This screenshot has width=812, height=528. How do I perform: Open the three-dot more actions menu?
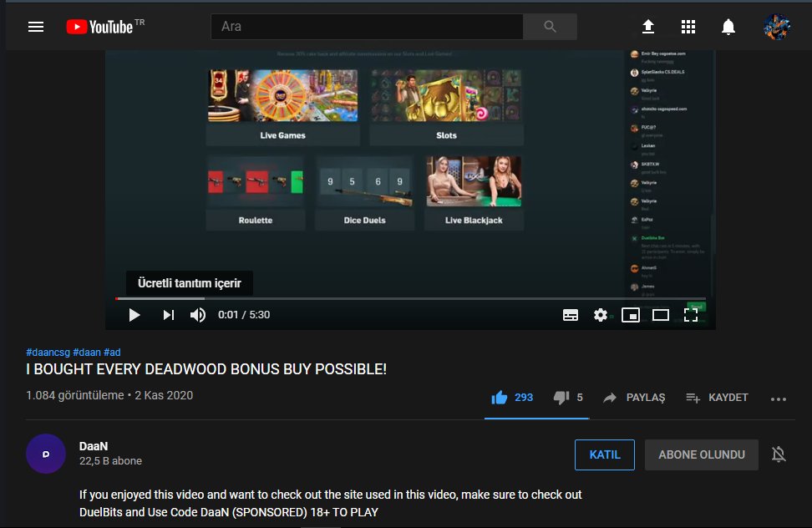tap(779, 399)
